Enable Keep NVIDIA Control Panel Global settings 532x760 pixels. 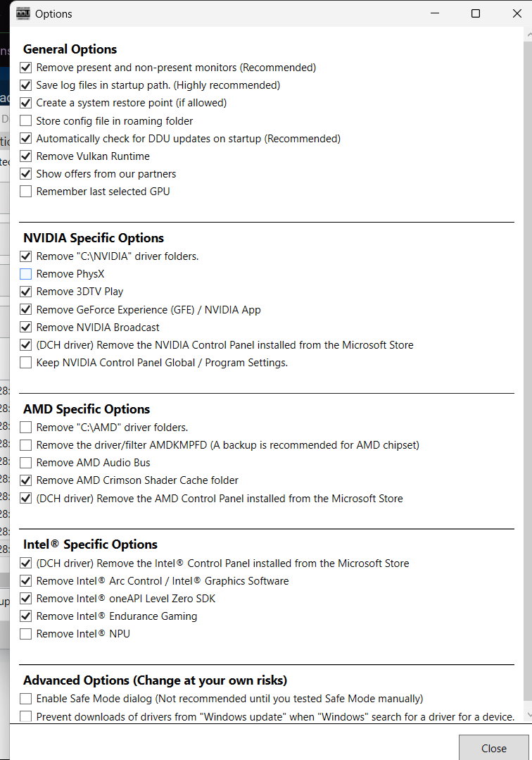coord(26,363)
